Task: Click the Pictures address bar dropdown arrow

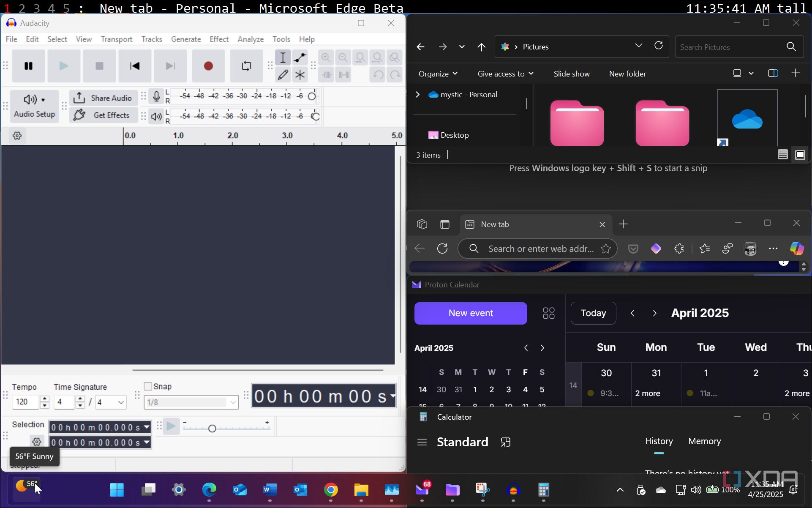Action: tap(639, 46)
